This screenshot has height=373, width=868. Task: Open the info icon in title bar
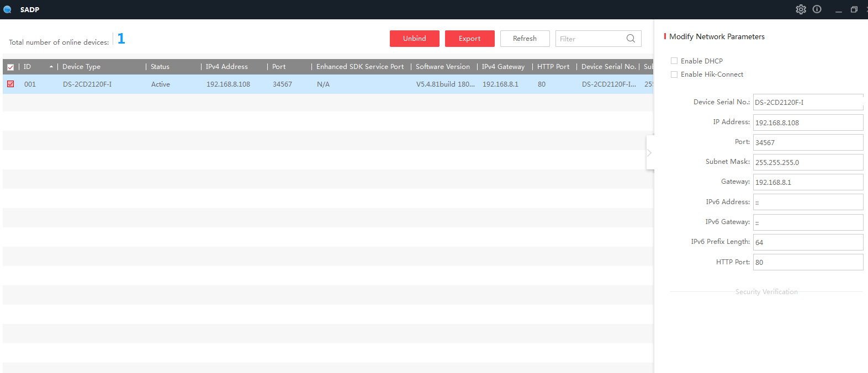pos(817,9)
